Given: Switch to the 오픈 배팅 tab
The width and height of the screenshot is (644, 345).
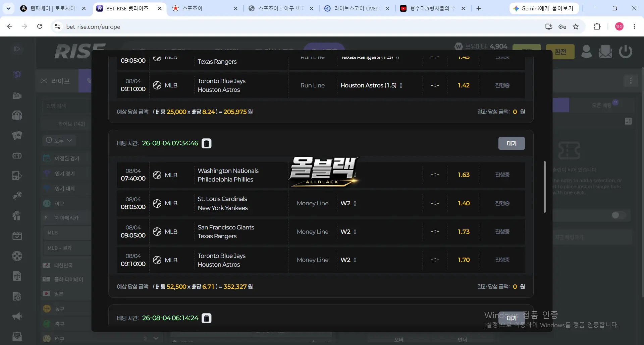Looking at the screenshot, I should tap(602, 105).
